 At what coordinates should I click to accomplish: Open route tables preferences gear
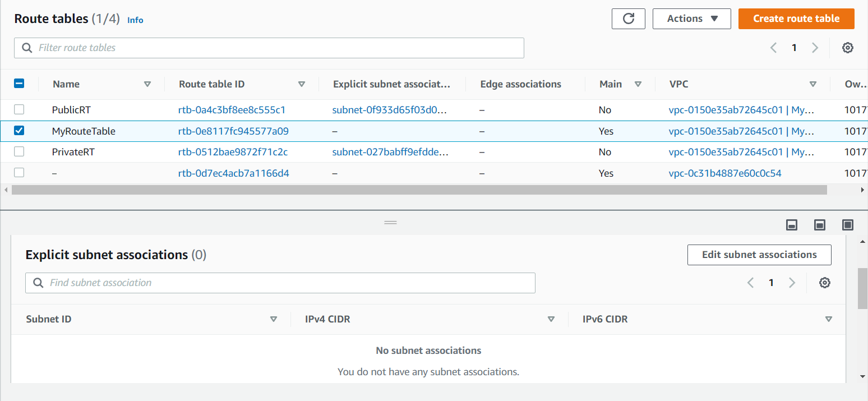pyautogui.click(x=848, y=48)
